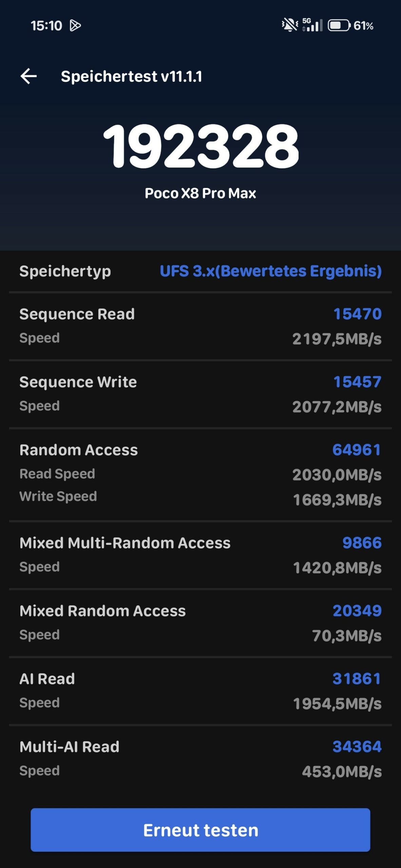The image size is (401, 868).
Task: Tap the UFS 3.x(Bewertetes Ergebnis) link
Action: coord(271,271)
